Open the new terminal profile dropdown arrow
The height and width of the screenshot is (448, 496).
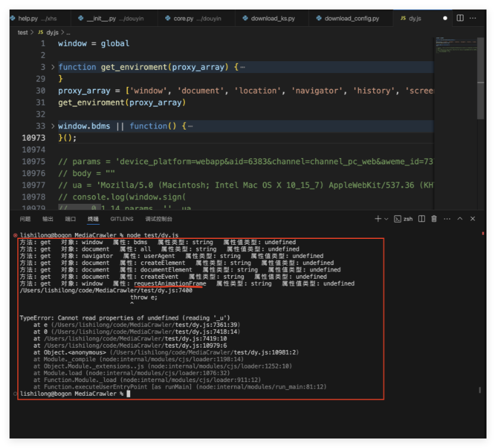click(386, 219)
